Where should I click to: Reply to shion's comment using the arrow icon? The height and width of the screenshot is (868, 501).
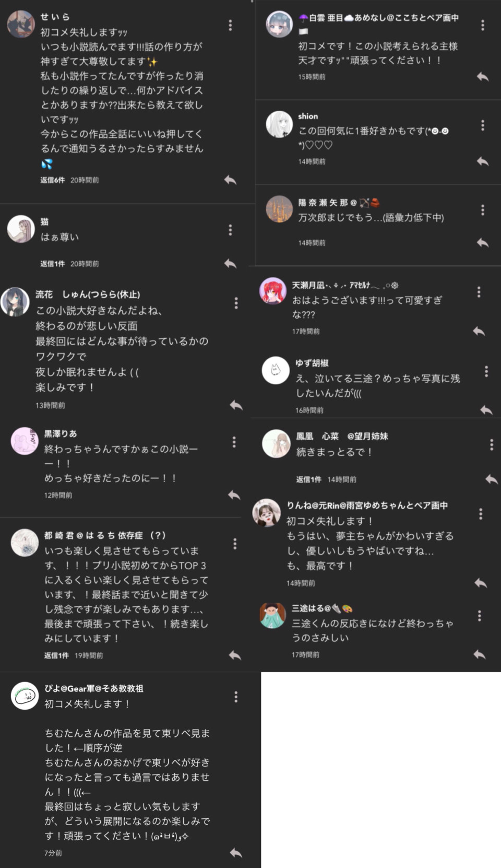tap(482, 161)
